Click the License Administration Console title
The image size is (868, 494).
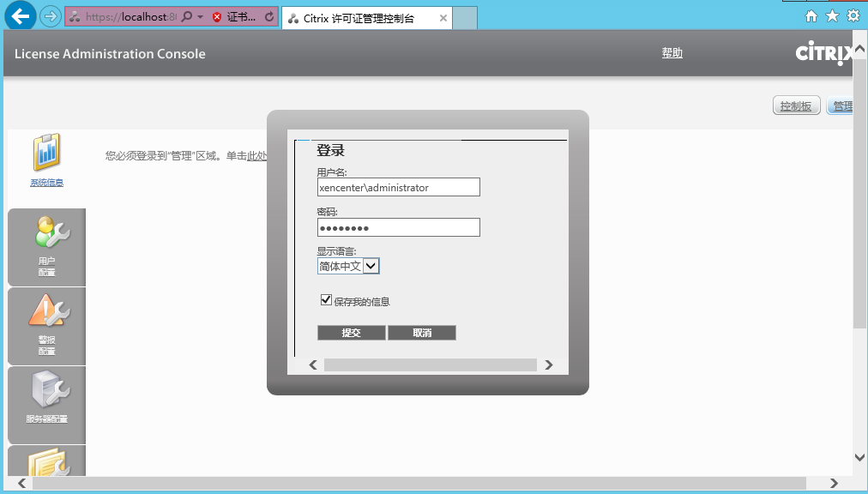pyautogui.click(x=110, y=54)
